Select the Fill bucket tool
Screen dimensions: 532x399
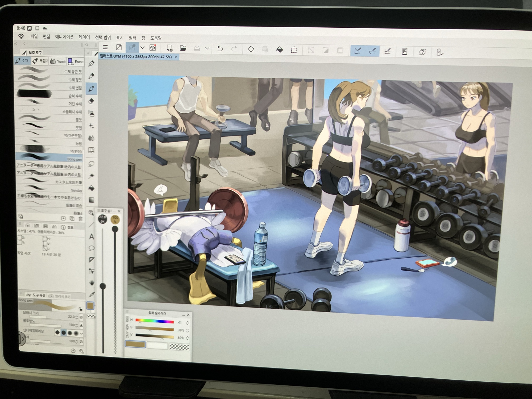pos(92,188)
